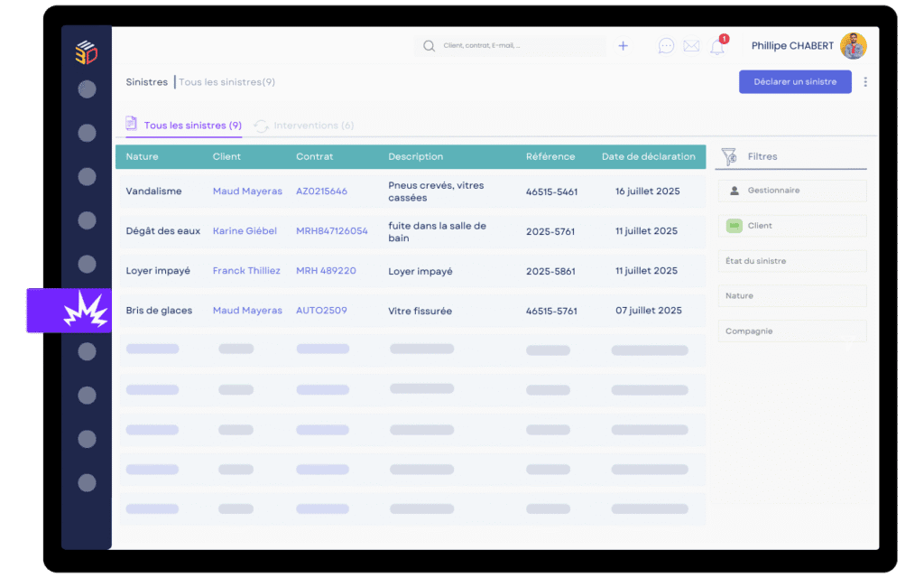Open the notifications bell with red badge
Screen dimensions: 924x578
(x=717, y=47)
